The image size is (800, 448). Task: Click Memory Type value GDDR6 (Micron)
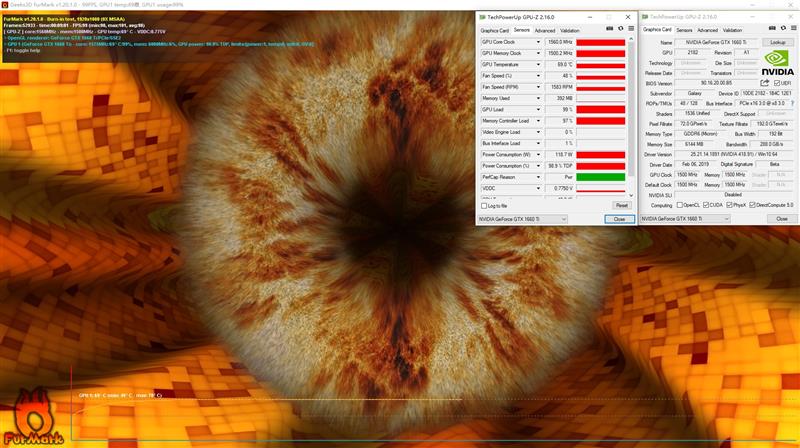[x=703, y=134]
